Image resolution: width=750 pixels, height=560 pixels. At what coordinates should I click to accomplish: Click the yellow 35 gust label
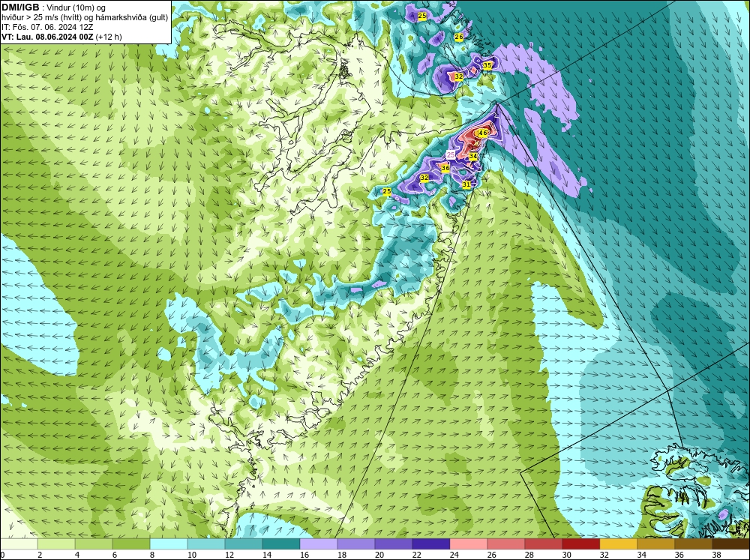click(x=487, y=65)
